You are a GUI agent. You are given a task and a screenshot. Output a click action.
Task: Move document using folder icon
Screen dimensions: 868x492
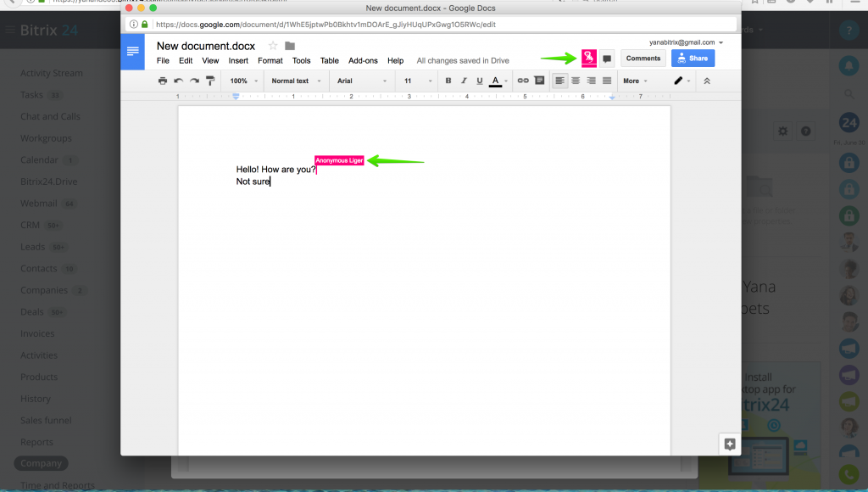pyautogui.click(x=290, y=46)
